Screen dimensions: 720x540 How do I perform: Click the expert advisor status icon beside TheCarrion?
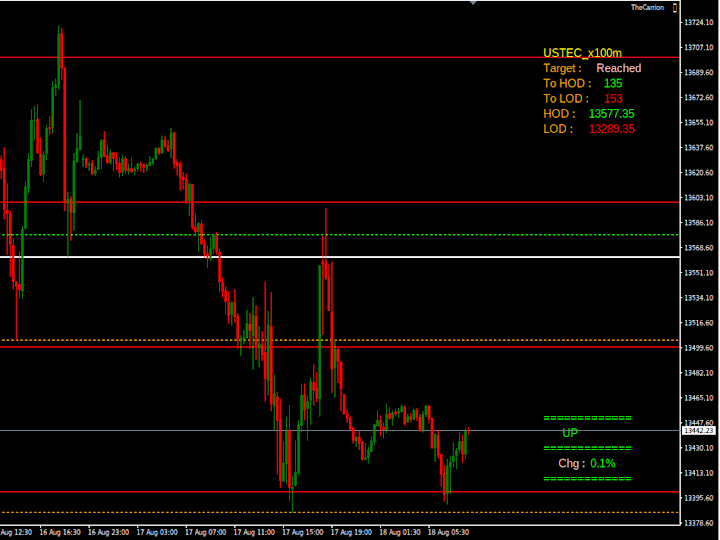pyautogui.click(x=675, y=7)
